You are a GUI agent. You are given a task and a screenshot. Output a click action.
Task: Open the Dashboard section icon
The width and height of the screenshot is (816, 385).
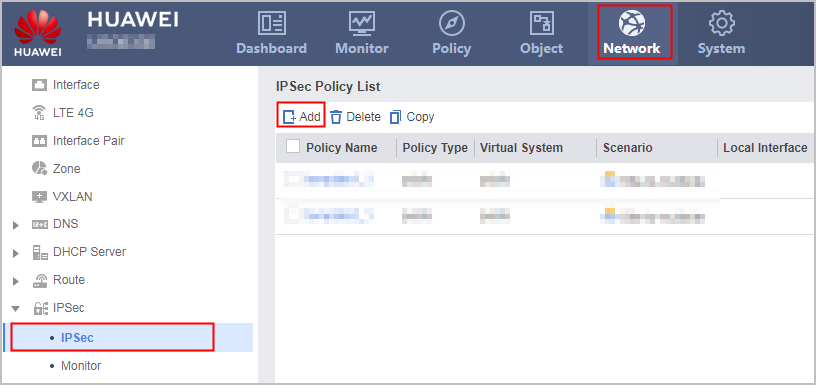(272, 23)
